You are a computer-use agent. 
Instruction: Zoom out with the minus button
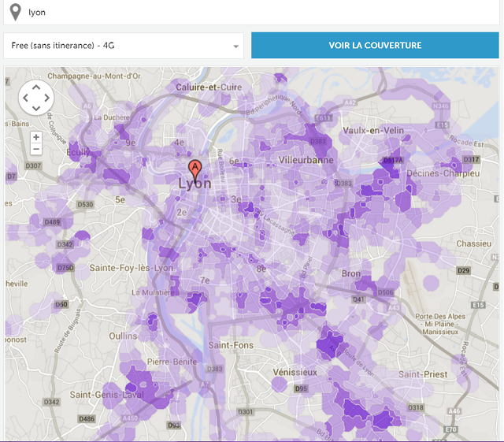click(x=35, y=149)
